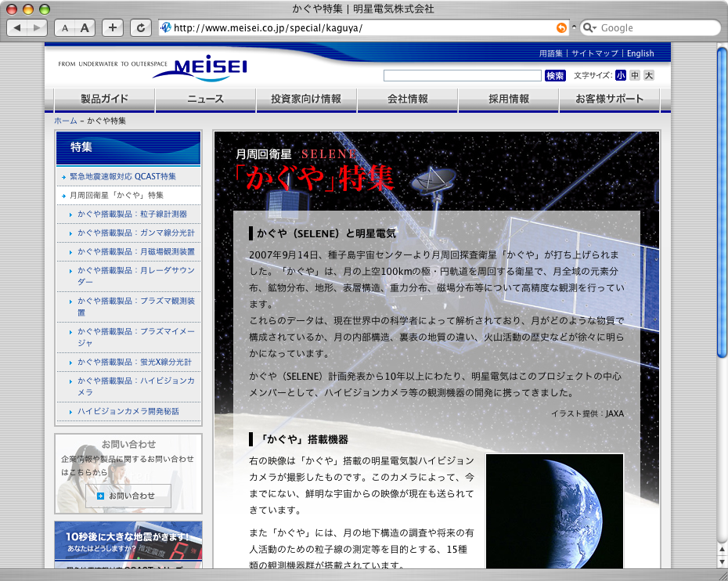Image resolution: width=728 pixels, height=581 pixels.
Task: Open 緊急地震速報対応 QCAST特集 sidebar link
Action: pos(123,176)
